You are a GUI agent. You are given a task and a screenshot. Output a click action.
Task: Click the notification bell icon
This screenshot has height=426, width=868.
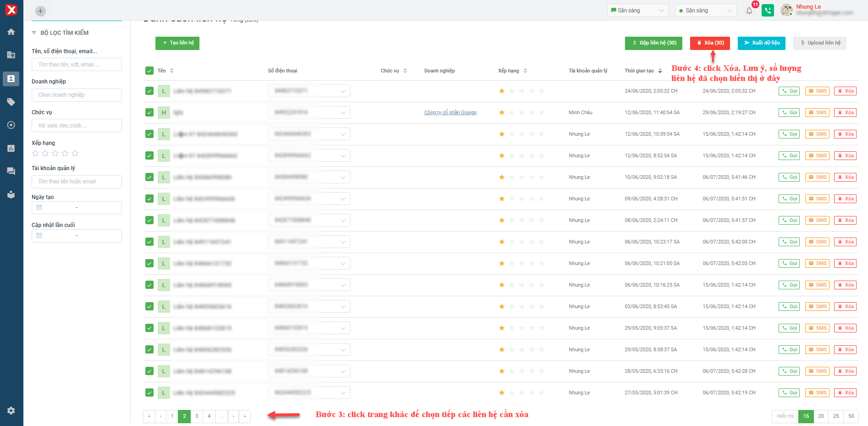749,11
